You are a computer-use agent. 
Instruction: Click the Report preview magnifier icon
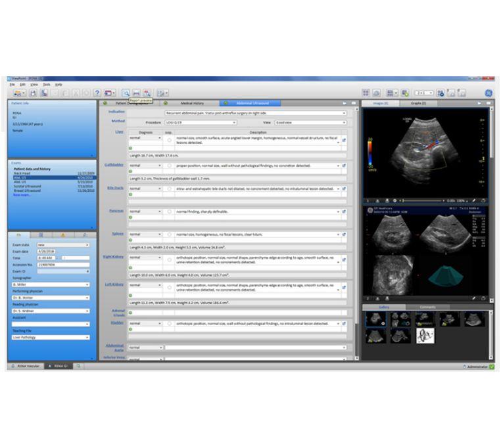coord(126,94)
